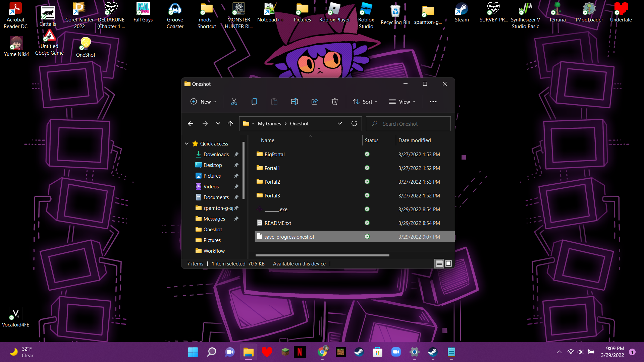Click My Games in the address breadcrumb
Image resolution: width=644 pixels, height=362 pixels.
tap(269, 124)
